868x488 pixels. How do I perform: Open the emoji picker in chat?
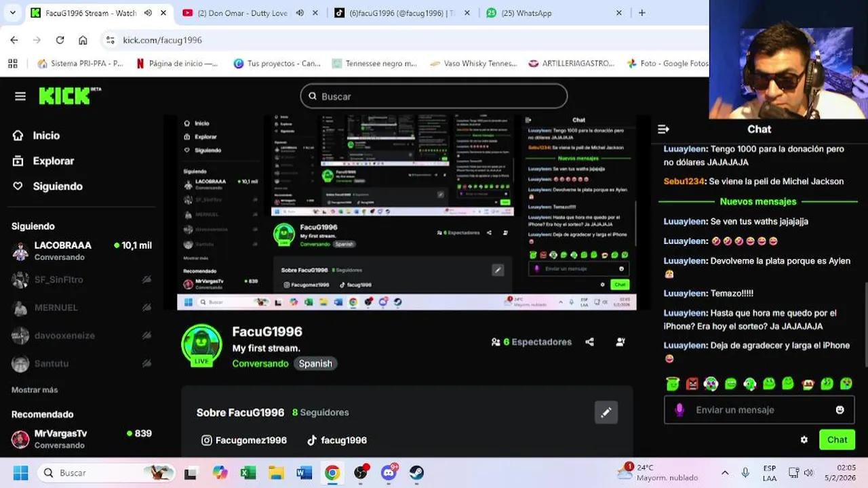(x=840, y=410)
